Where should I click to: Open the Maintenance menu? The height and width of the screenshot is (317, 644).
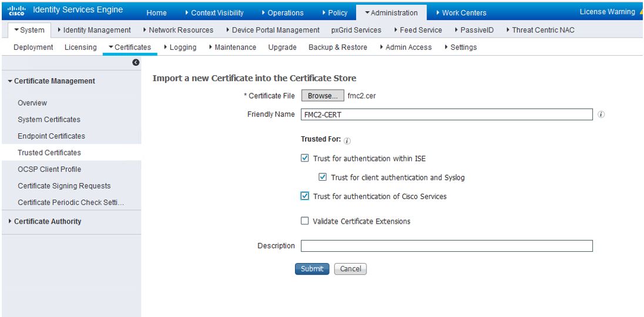coord(232,47)
